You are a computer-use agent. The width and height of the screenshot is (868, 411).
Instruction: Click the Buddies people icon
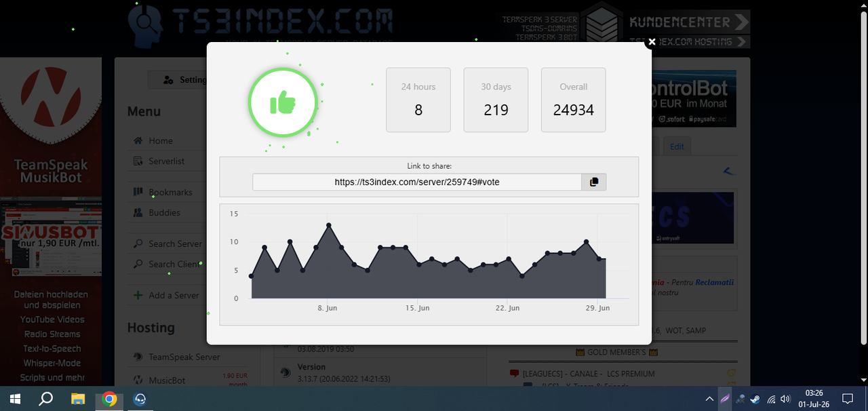[x=138, y=212]
